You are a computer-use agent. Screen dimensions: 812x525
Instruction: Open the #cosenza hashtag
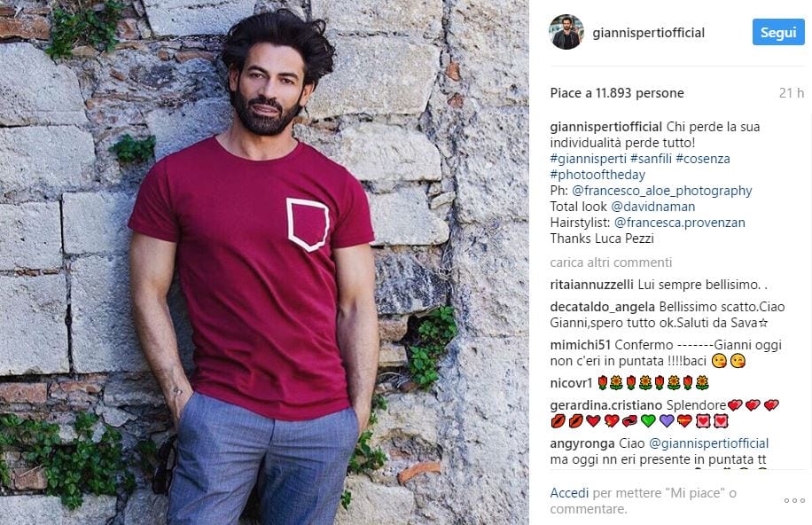coord(702,159)
